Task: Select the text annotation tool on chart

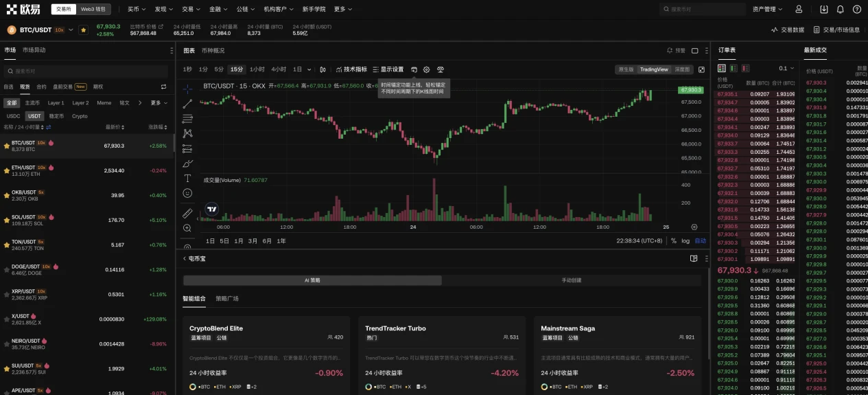Action: (187, 178)
